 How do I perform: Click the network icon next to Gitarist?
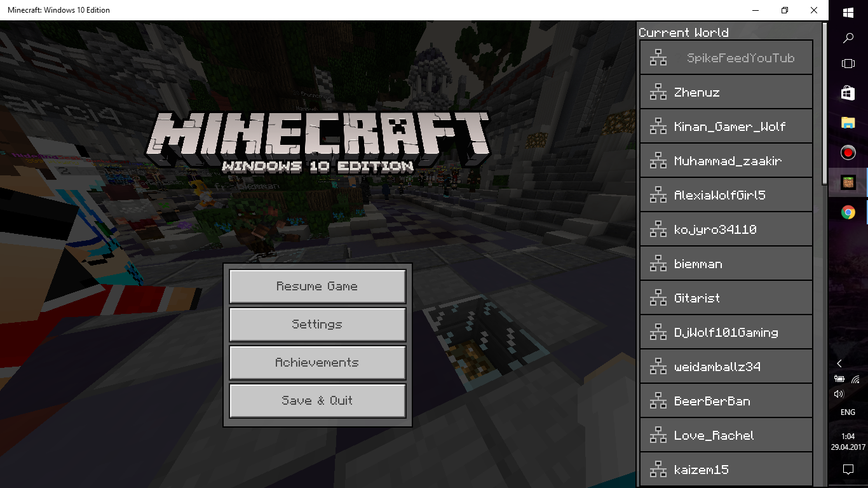[x=658, y=298]
